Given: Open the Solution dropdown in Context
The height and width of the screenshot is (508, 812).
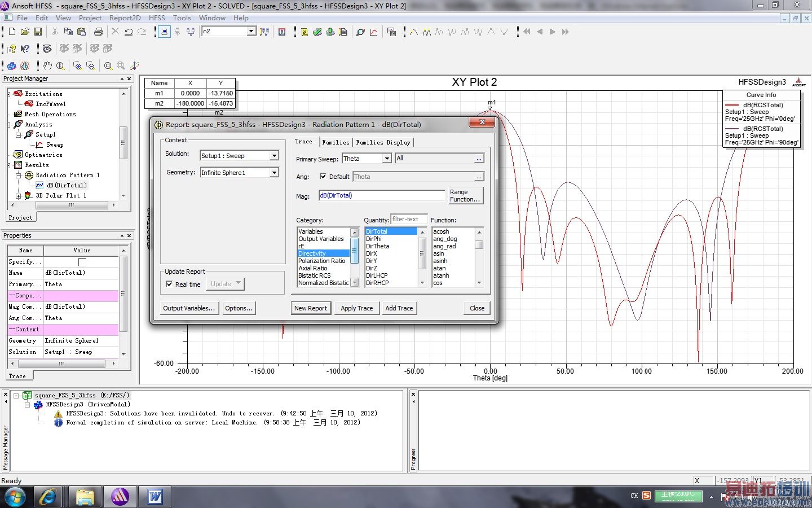Looking at the screenshot, I should click(x=274, y=156).
